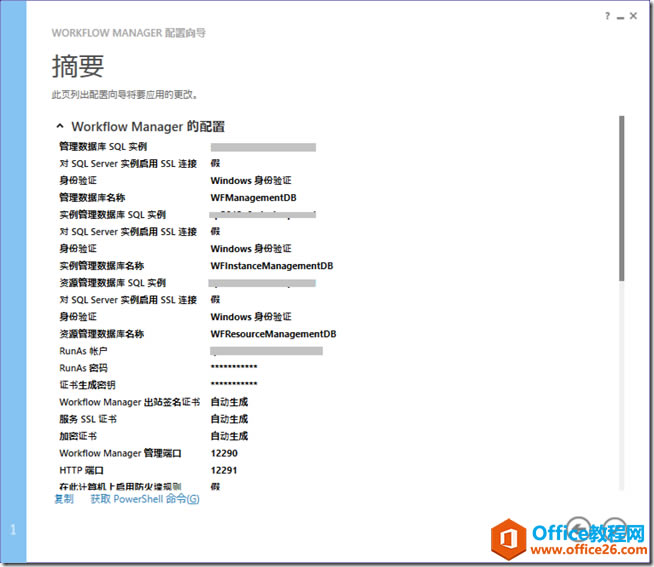The image size is (654, 567).
Task: Click the WORKFLOW MANAGER 配置向导 title
Action: 128,33
